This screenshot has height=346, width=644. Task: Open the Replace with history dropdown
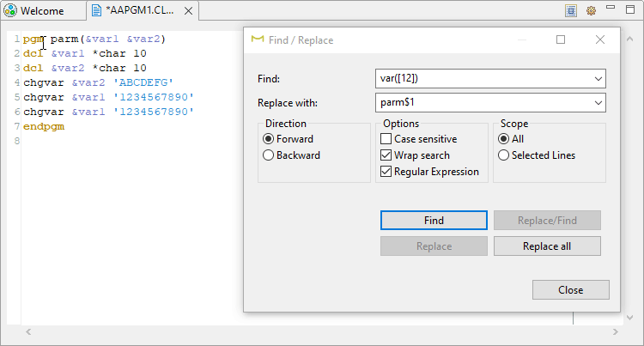point(598,103)
